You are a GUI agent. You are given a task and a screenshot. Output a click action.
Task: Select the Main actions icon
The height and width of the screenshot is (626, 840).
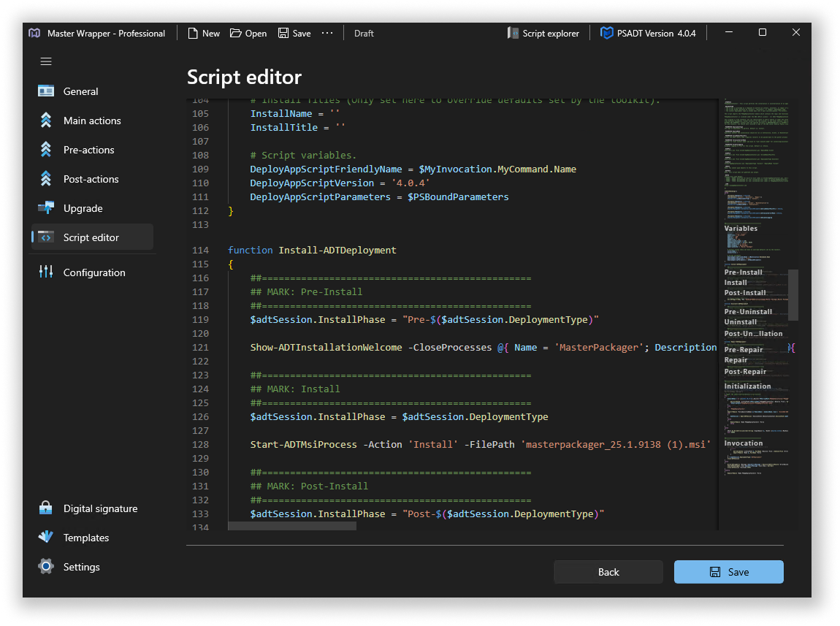click(x=46, y=121)
